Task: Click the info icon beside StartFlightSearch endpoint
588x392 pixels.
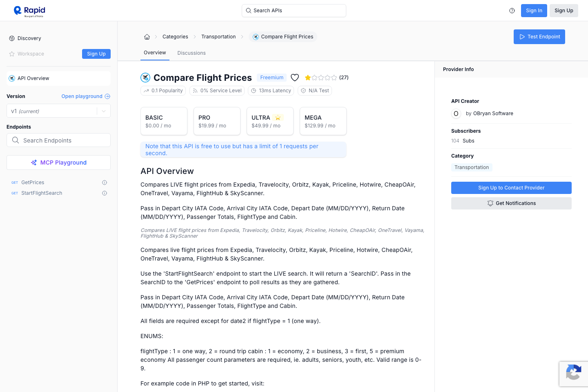Action: point(104,193)
